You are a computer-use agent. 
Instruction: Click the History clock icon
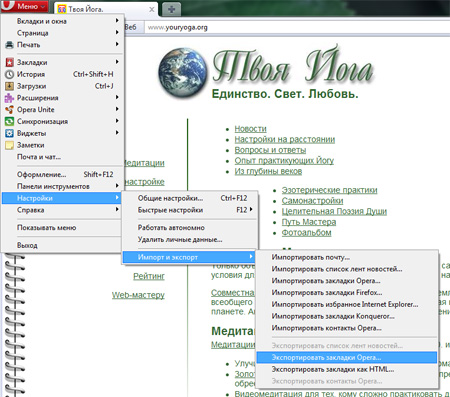click(9, 74)
